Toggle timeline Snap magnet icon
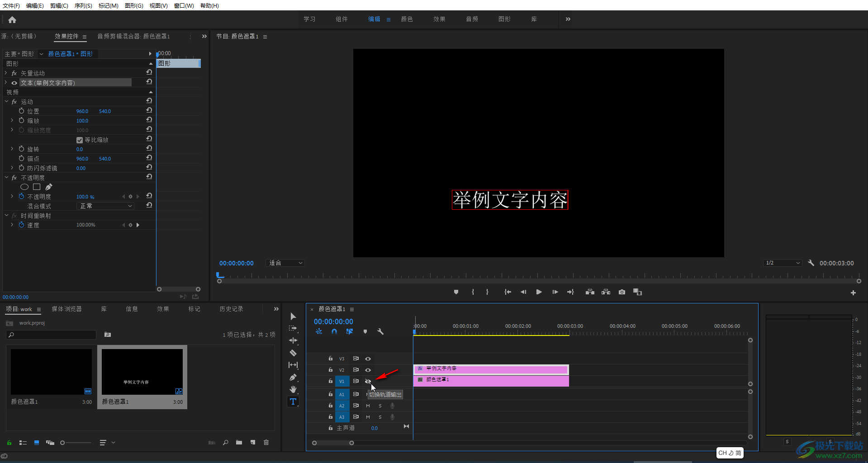868x463 pixels. click(x=334, y=331)
